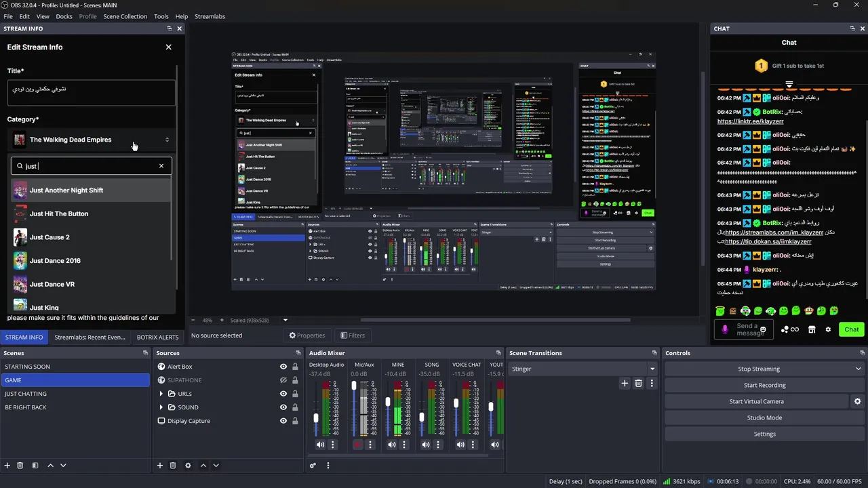The height and width of the screenshot is (488, 868).
Task: Click the stream Title text field
Action: (91, 93)
